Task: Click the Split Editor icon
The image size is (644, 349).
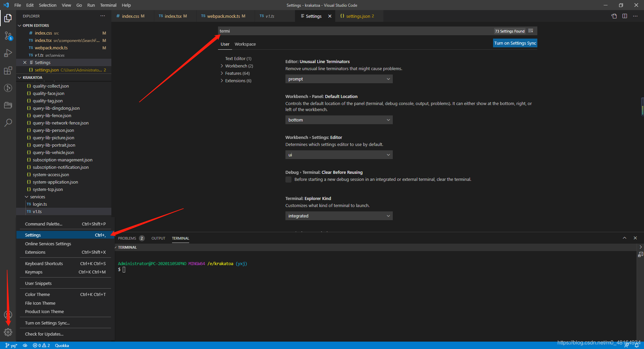Action: tap(625, 16)
